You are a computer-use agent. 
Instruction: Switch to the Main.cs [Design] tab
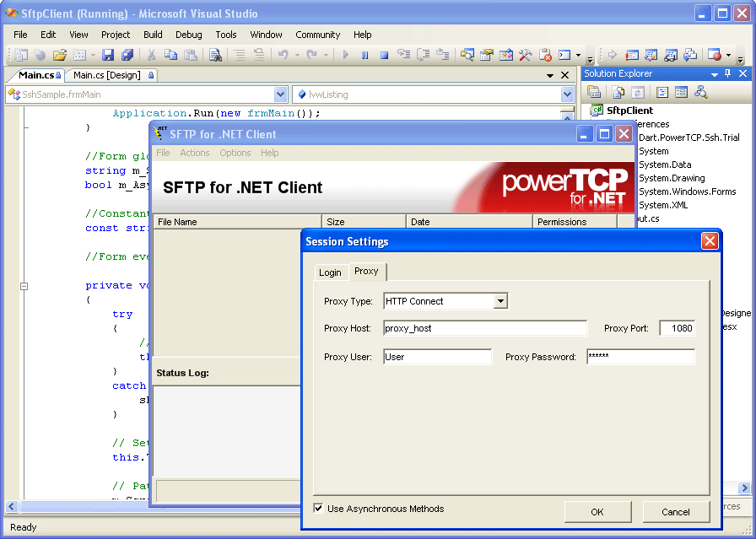pos(111,75)
